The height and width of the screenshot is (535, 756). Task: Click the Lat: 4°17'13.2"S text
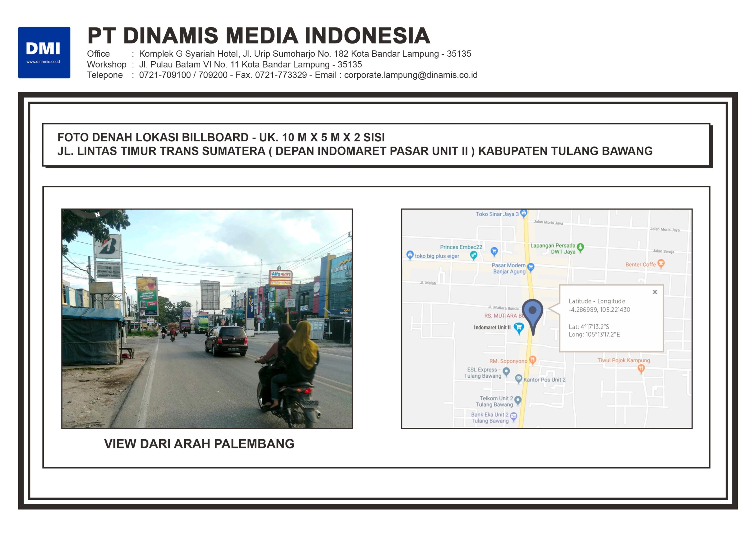point(589,327)
